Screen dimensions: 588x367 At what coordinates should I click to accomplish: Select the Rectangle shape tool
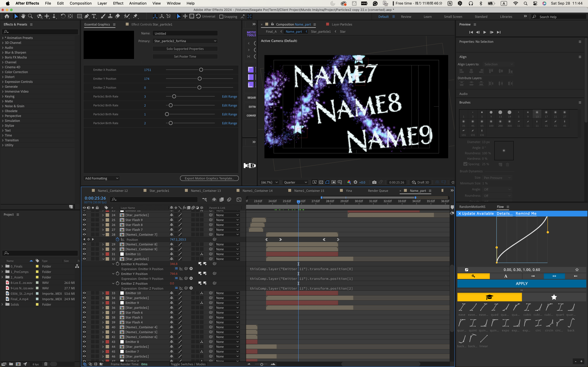tap(79, 16)
